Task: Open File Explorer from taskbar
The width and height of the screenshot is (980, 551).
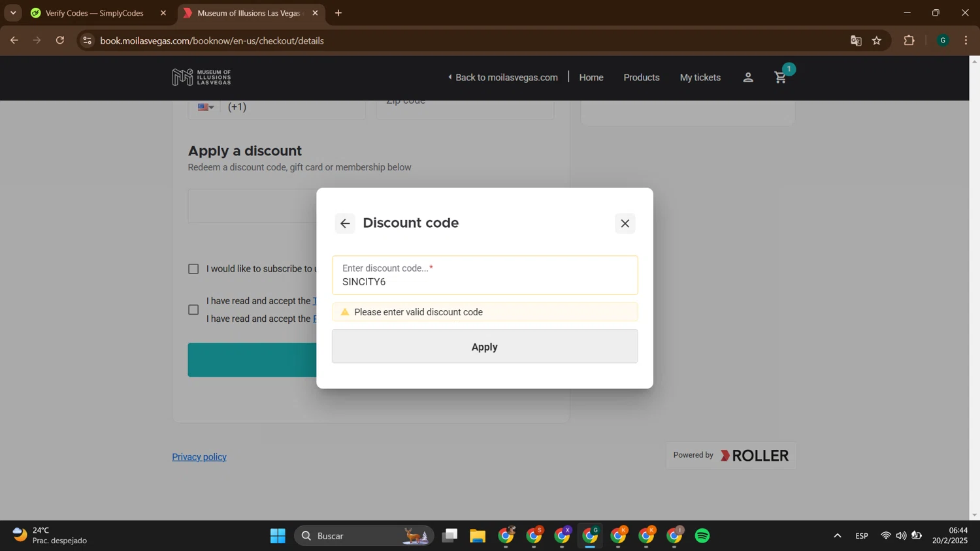Action: pyautogui.click(x=478, y=536)
